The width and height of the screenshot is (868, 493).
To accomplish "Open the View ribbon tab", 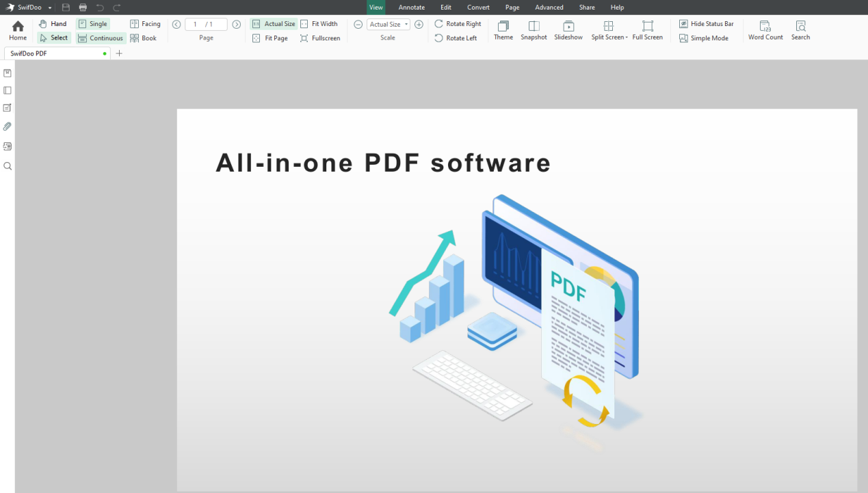I will (x=376, y=8).
